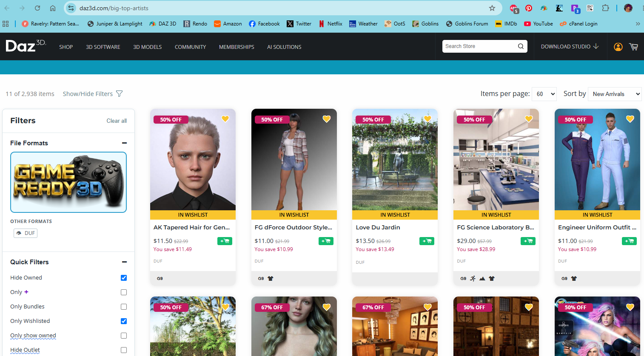644x356 pixels.
Task: Click the Search Store field
Action: [479, 46]
